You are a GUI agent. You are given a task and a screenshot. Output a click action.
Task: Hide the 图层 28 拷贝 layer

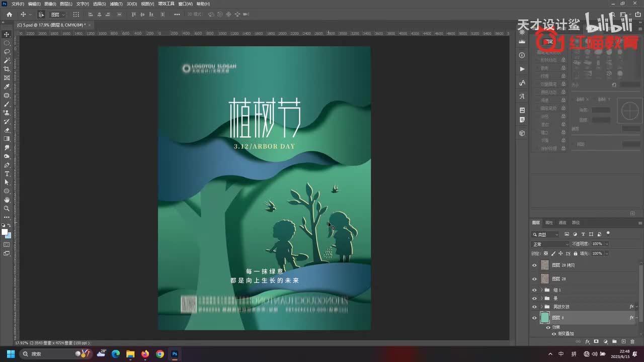pyautogui.click(x=534, y=265)
